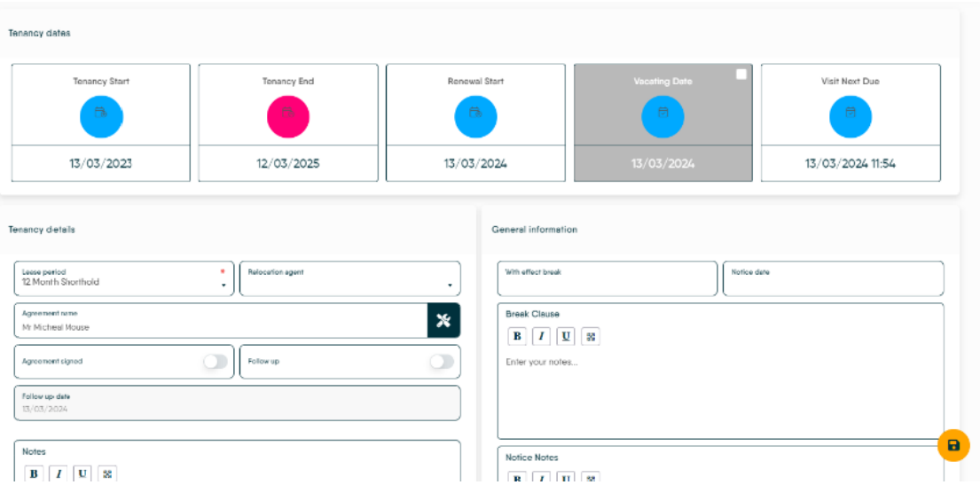The image size is (980, 485).
Task: Click the pink Tenancy End calendar icon
Action: [288, 117]
